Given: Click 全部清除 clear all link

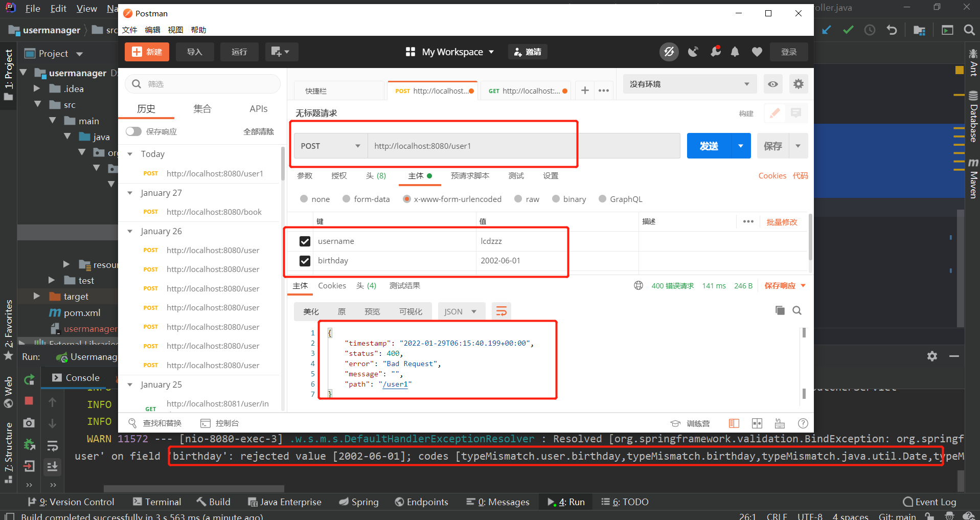Looking at the screenshot, I should tap(258, 131).
